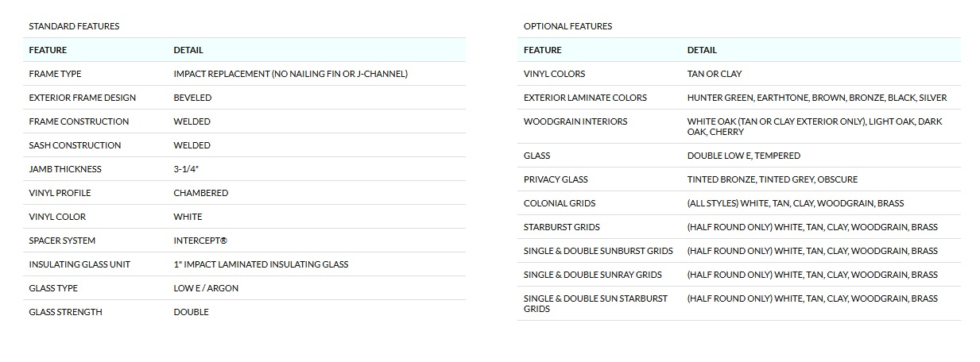This screenshot has width=980, height=362.
Task: Click the 3-1/4" jamb thickness value
Action: (188, 169)
